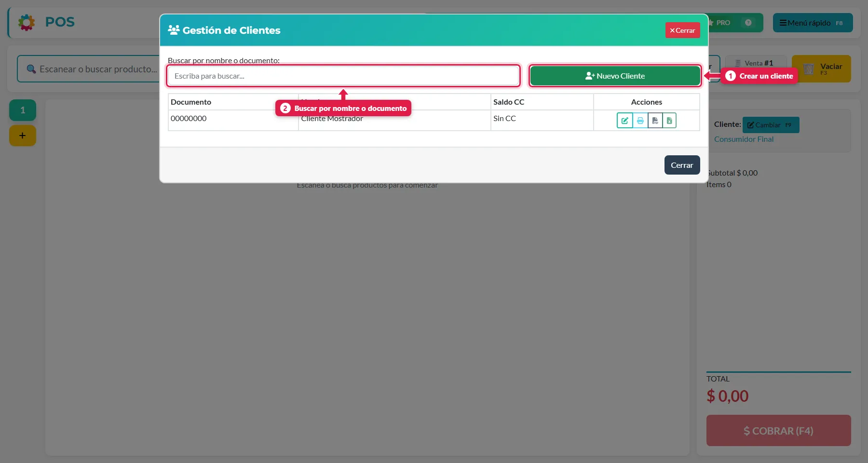The height and width of the screenshot is (463, 868).
Task: Click the COBRAR (F4) button
Action: coord(778,430)
